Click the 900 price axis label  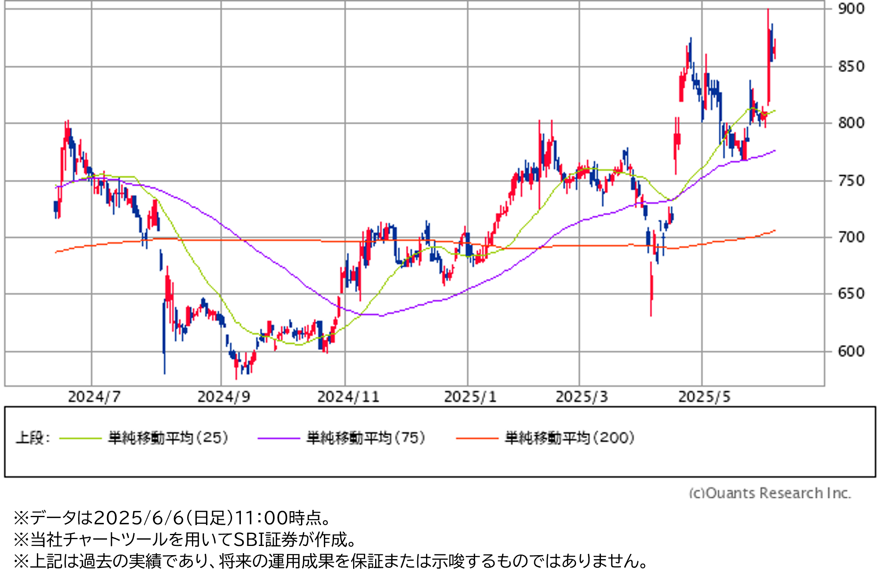[x=851, y=9]
